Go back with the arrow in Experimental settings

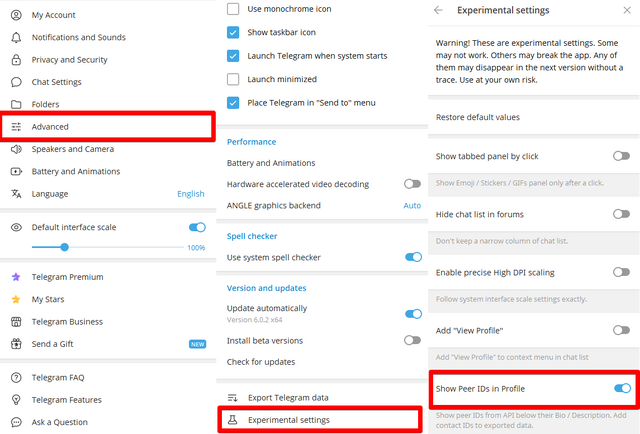tap(438, 10)
